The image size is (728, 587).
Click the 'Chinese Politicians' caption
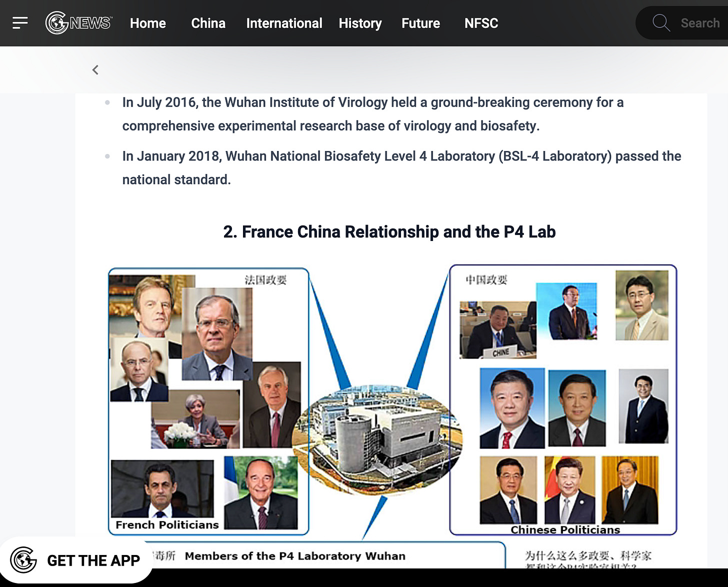(x=565, y=529)
